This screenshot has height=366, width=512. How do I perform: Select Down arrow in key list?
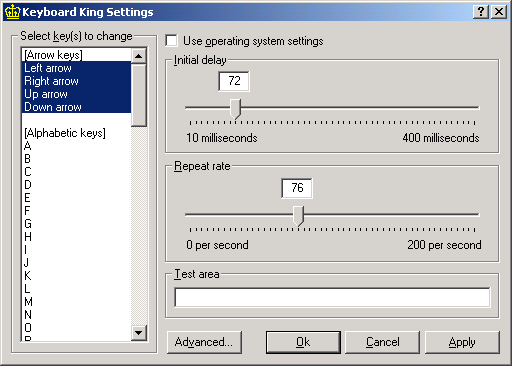pos(76,107)
